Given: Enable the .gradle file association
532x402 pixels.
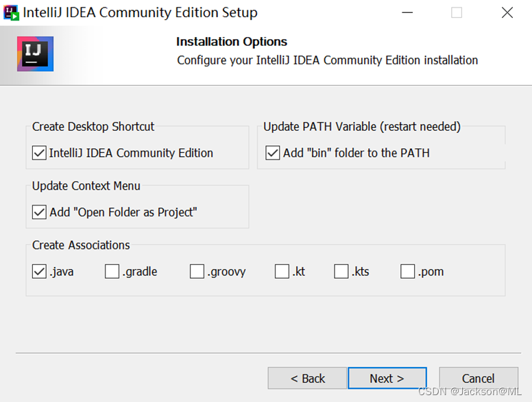Looking at the screenshot, I should point(112,272).
